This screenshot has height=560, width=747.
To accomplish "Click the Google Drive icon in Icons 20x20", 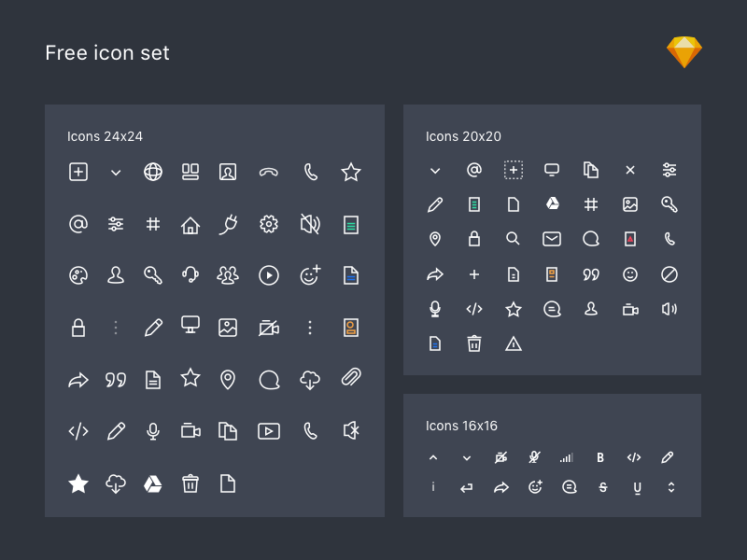I will point(553,204).
